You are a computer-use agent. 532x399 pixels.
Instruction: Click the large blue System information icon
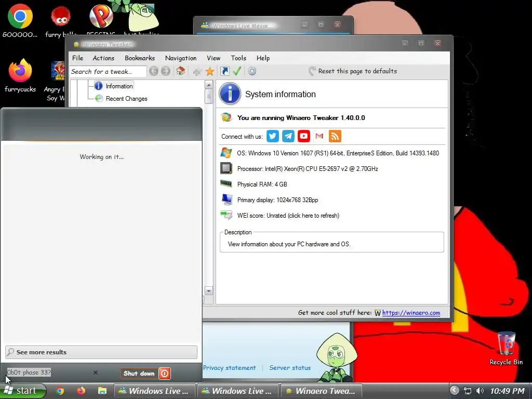(230, 94)
